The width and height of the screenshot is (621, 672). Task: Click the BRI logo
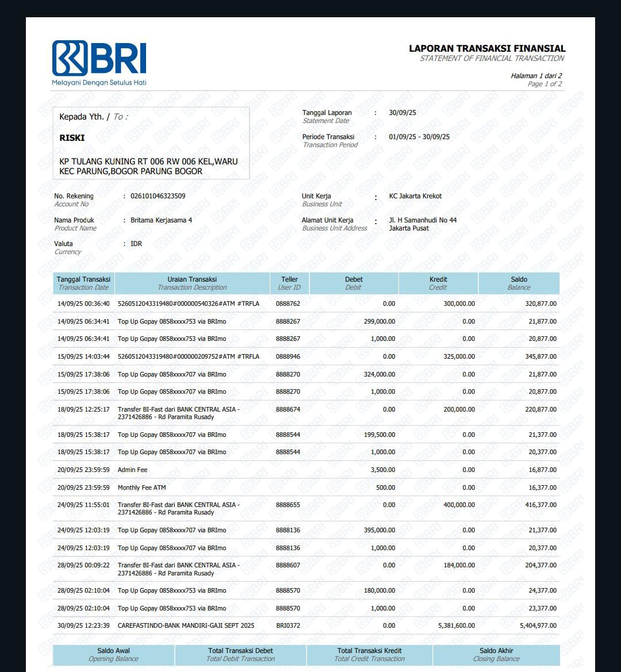[99, 59]
